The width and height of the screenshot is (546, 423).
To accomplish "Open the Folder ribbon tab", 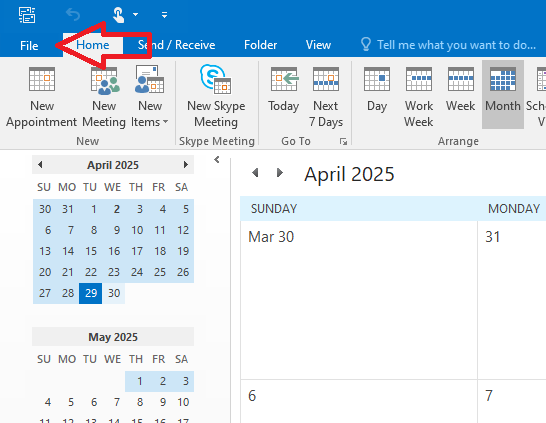I will [x=260, y=45].
